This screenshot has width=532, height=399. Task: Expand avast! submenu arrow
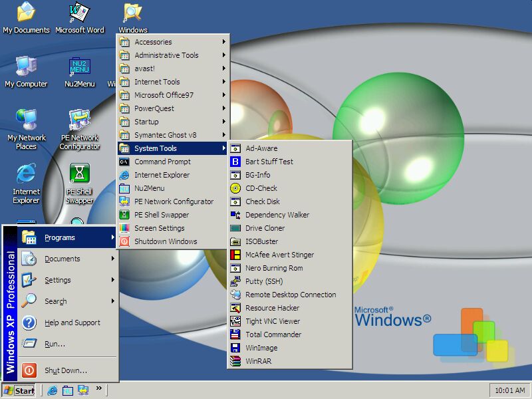click(224, 68)
